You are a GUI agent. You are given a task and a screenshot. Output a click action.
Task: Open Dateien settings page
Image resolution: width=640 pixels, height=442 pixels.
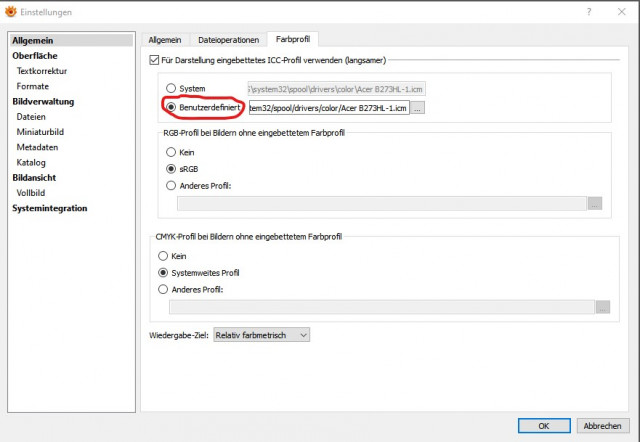(x=31, y=117)
